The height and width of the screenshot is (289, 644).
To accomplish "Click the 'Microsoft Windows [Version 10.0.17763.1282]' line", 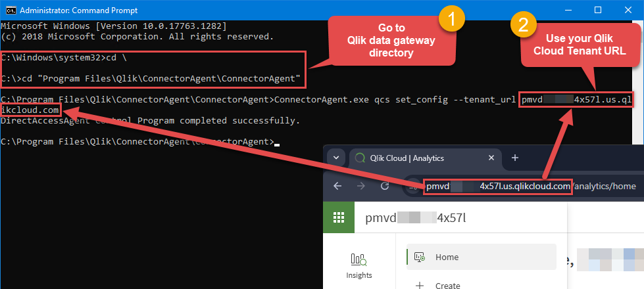I will pos(113,26).
